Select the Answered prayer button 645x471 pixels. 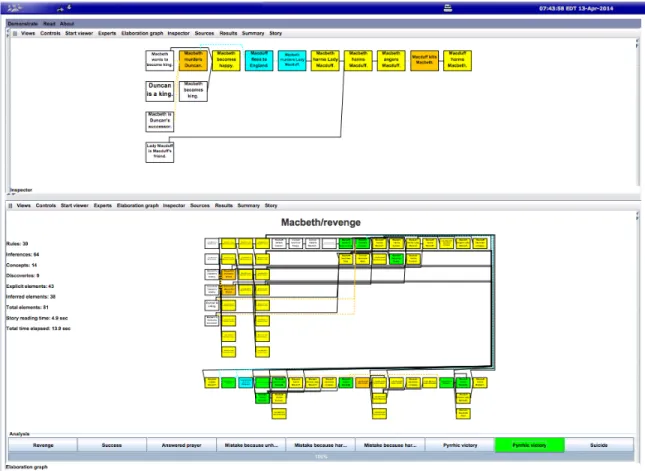tap(181, 445)
